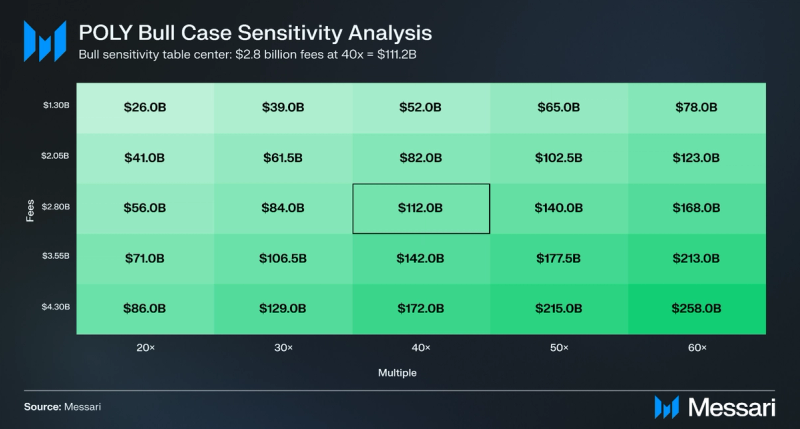Click the $26.0B lightest cell

point(145,108)
